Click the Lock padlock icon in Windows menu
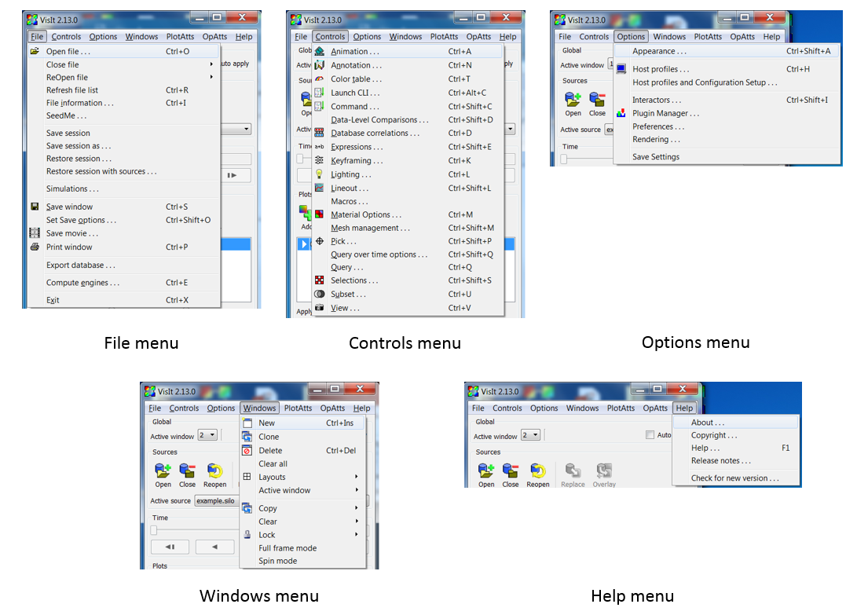 coord(247,534)
